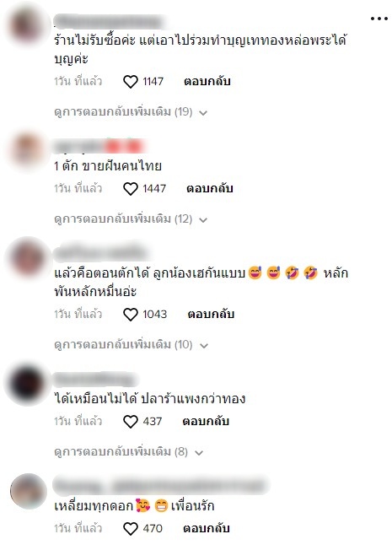Like the comment with 1043 likes

[131, 315]
